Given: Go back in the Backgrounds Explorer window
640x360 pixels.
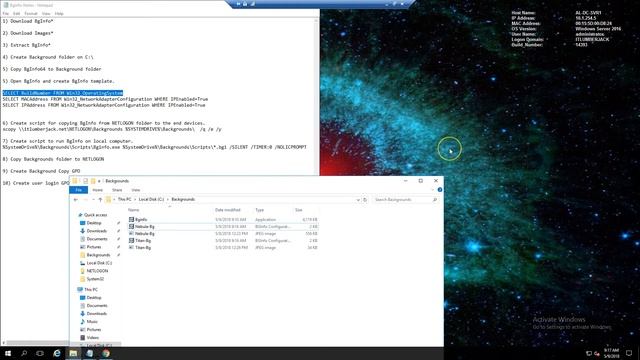Looking at the screenshot, I should (76, 200).
